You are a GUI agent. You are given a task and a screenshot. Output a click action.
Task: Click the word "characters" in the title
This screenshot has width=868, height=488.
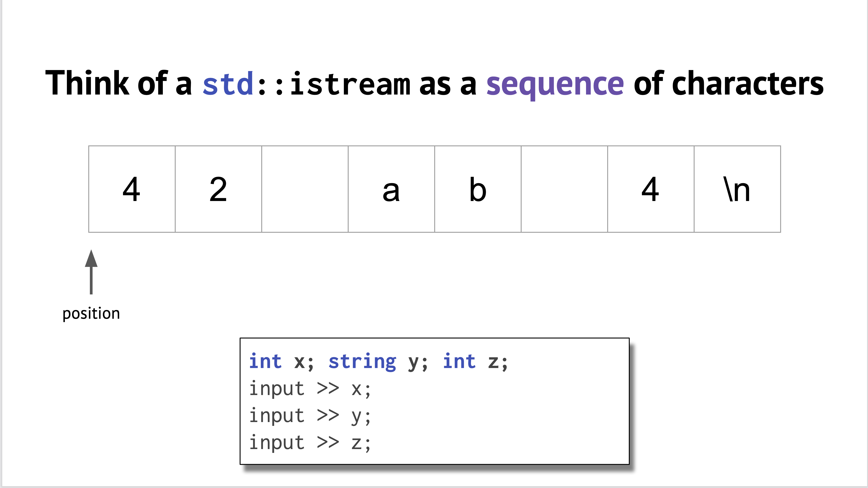(747, 83)
